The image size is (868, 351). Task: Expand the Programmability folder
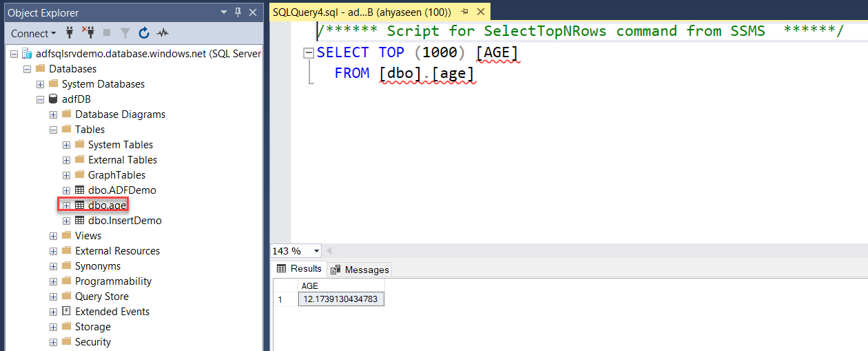click(x=53, y=281)
